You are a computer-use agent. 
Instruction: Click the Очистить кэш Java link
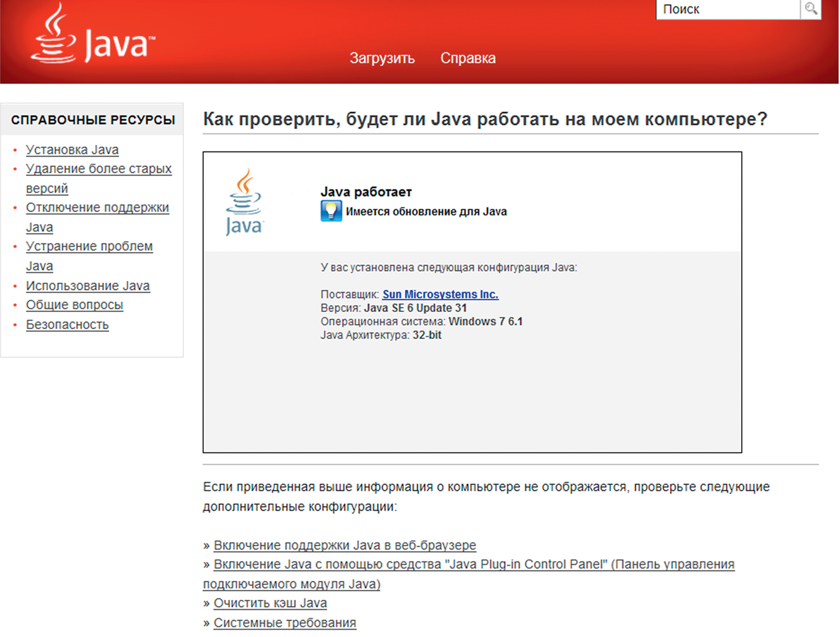point(270,603)
